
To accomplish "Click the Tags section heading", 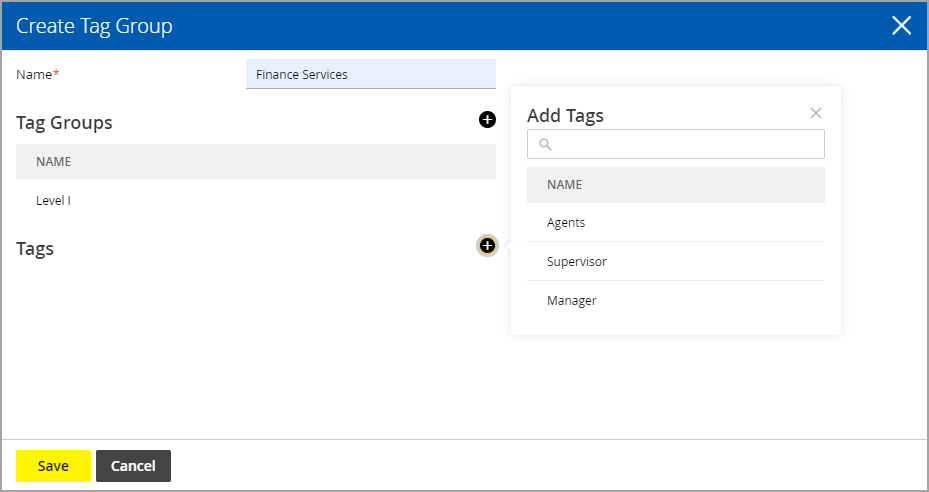I will (x=35, y=248).
